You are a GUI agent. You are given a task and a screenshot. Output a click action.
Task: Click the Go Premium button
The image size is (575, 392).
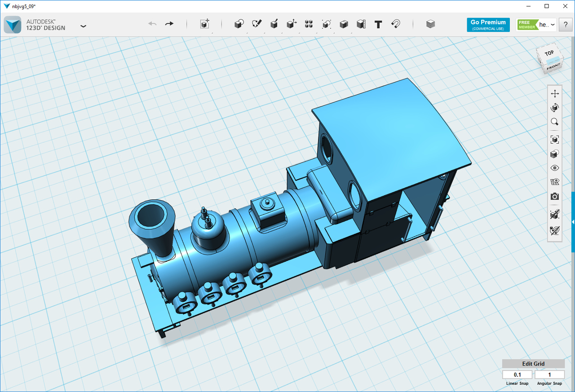point(488,25)
